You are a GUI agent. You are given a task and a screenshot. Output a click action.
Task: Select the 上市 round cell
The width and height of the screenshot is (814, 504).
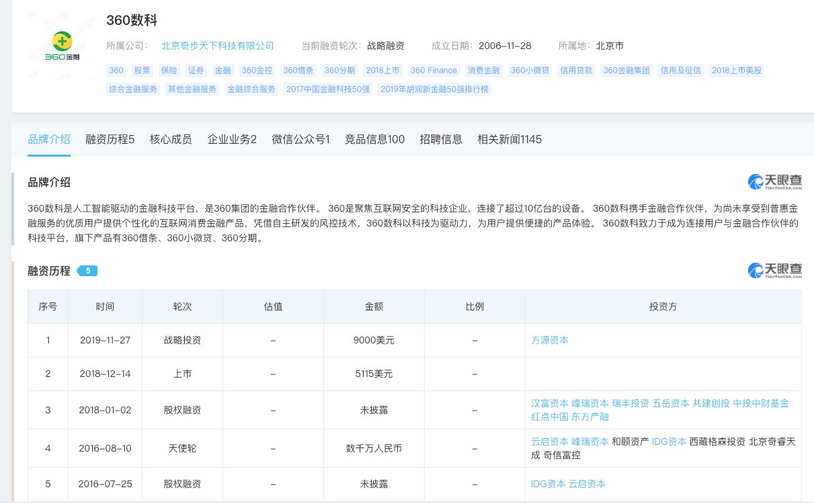pos(182,373)
